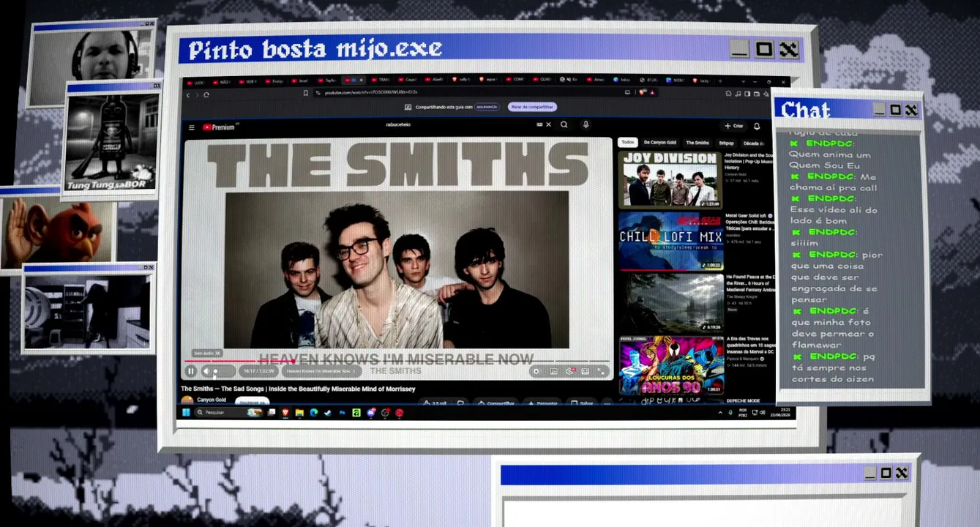Open the player settings gear
This screenshot has height=527, width=980.
(569, 371)
